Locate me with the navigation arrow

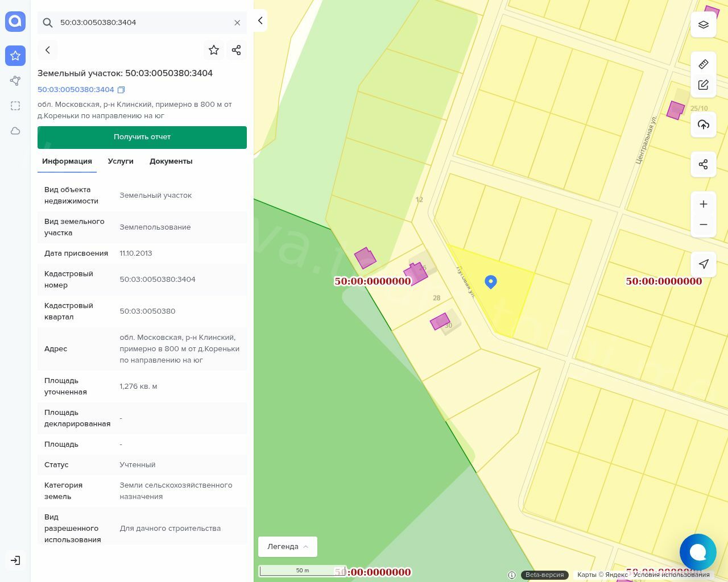click(704, 264)
